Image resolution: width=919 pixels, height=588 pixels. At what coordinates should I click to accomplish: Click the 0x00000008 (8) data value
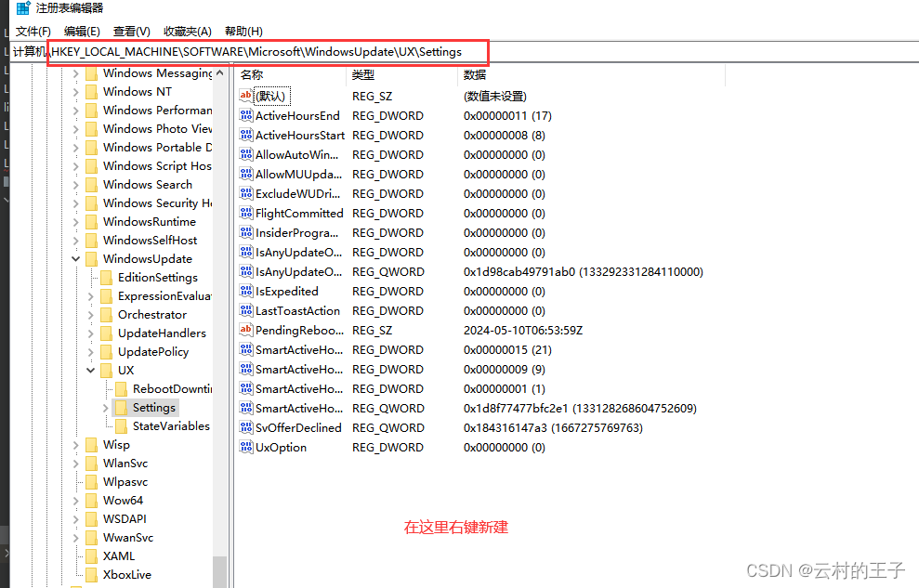[504, 135]
